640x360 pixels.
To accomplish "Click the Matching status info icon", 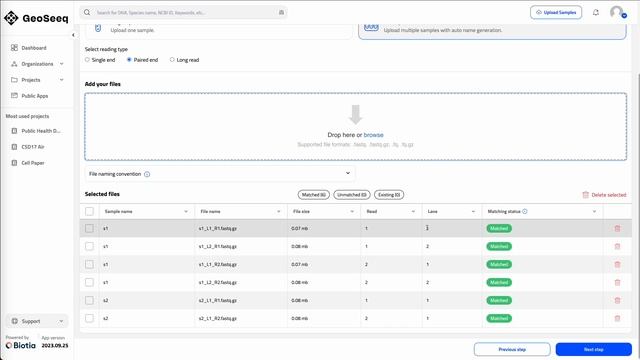I will point(525,211).
